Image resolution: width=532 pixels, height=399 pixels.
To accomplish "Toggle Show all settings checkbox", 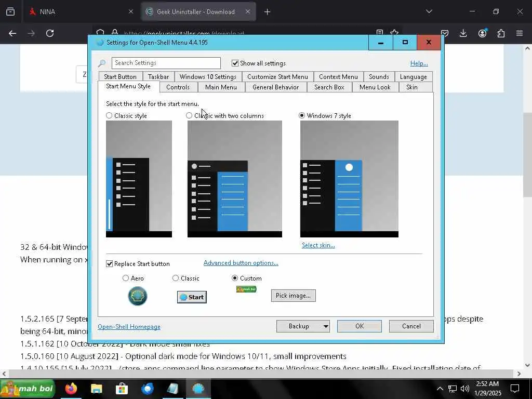I will click(235, 63).
